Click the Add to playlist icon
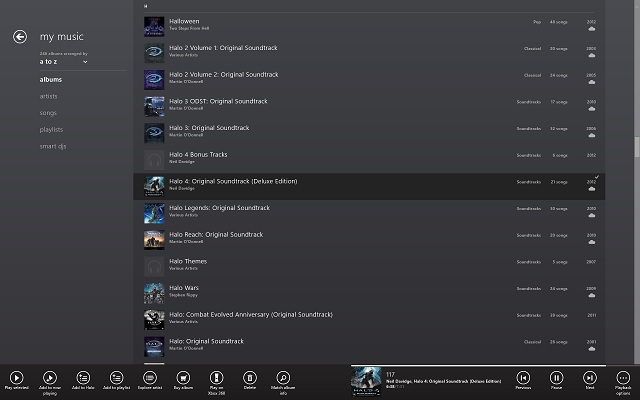Viewport: 640px width, 400px height. coord(116,378)
